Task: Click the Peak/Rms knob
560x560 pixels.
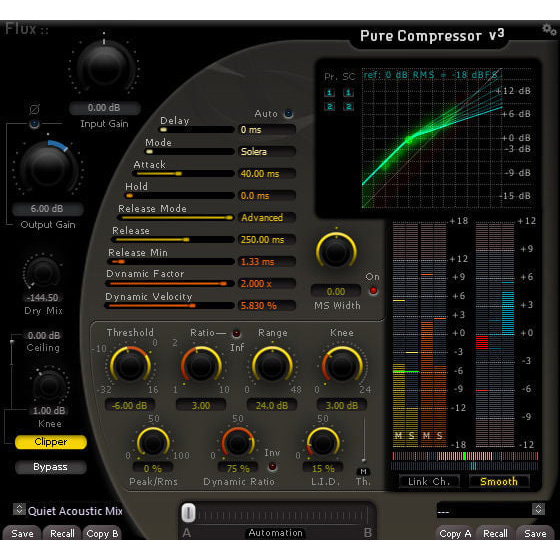Action: pyautogui.click(x=153, y=443)
